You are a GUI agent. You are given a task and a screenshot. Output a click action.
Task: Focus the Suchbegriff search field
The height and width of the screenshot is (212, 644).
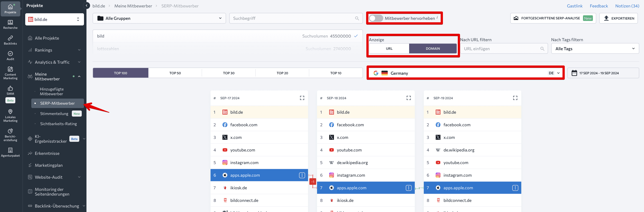296,18
